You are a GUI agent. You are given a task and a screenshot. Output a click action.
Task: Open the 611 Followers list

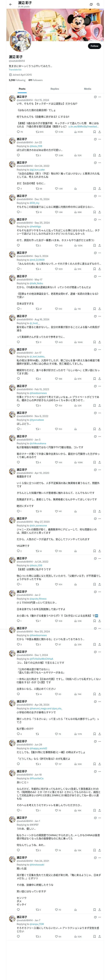[x=36, y=80]
